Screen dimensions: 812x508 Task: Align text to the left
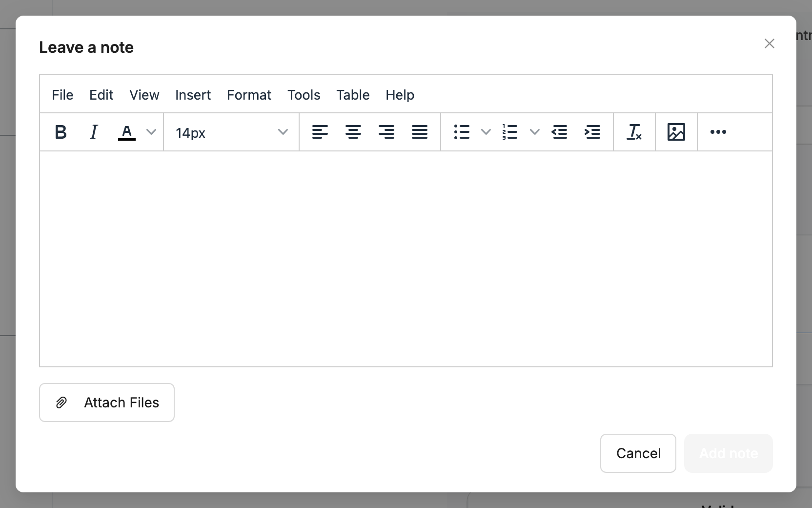(x=320, y=132)
